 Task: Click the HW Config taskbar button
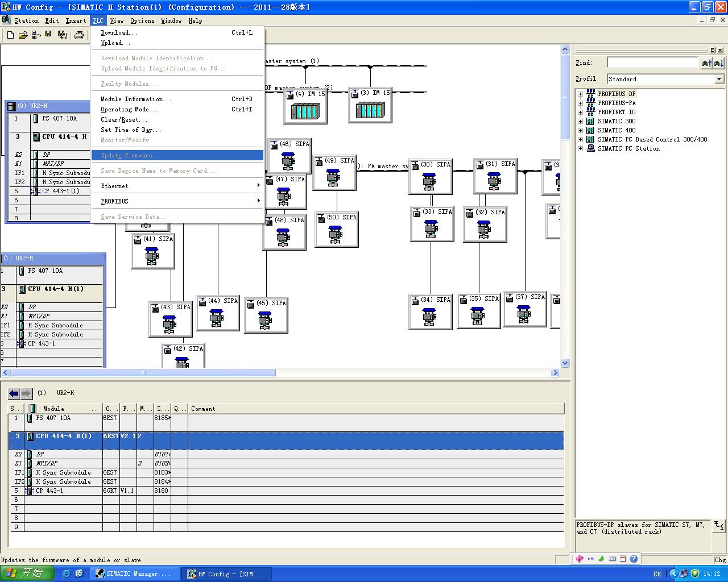coord(226,573)
